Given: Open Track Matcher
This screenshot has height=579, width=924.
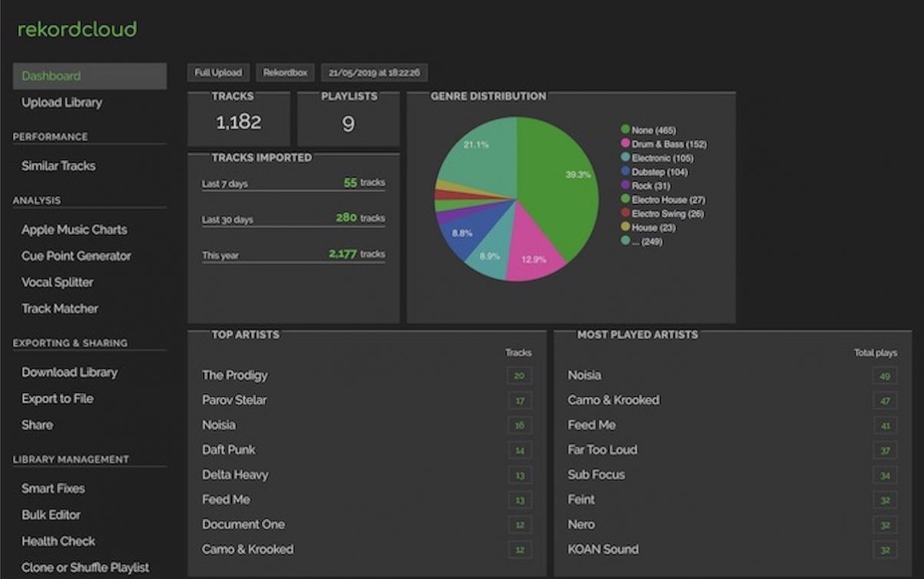Looking at the screenshot, I should tap(60, 309).
